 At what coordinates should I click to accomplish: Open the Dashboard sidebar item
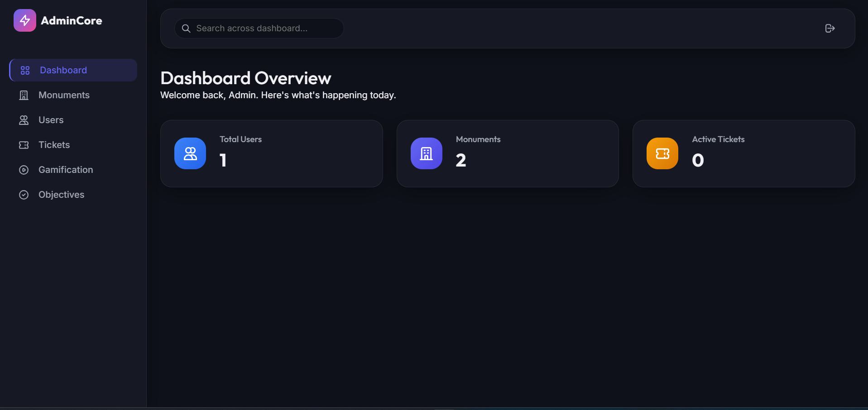pyautogui.click(x=73, y=70)
